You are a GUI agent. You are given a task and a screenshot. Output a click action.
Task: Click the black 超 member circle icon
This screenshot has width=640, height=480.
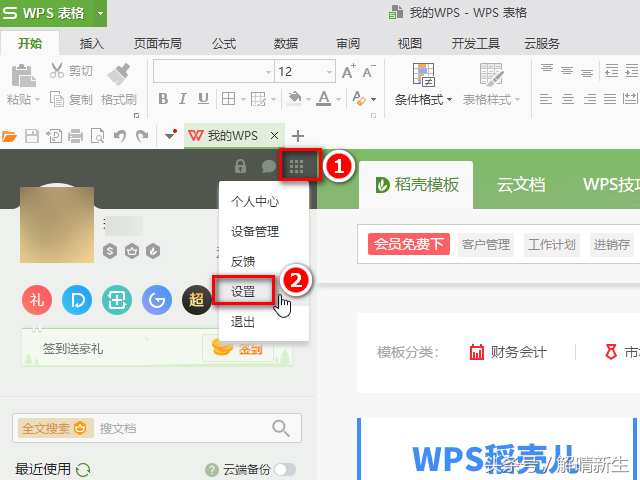pyautogui.click(x=197, y=300)
